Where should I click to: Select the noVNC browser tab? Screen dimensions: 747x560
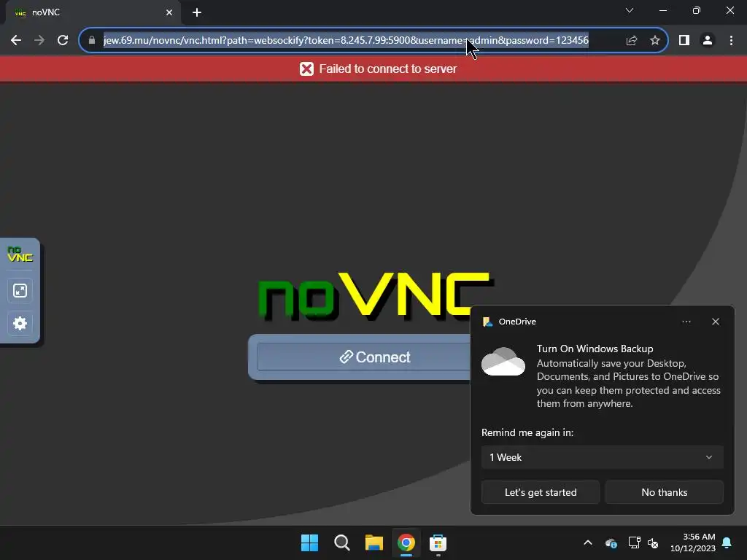click(x=93, y=12)
